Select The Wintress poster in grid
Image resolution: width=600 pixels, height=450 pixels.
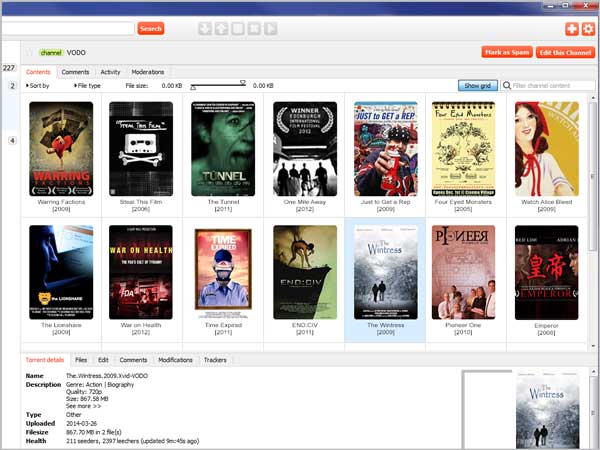(x=386, y=272)
